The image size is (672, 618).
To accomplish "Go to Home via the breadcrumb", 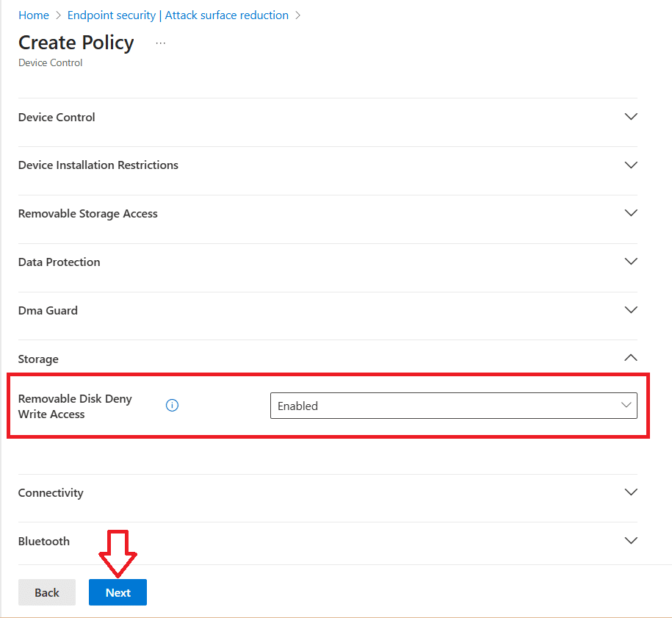I will tap(34, 15).
